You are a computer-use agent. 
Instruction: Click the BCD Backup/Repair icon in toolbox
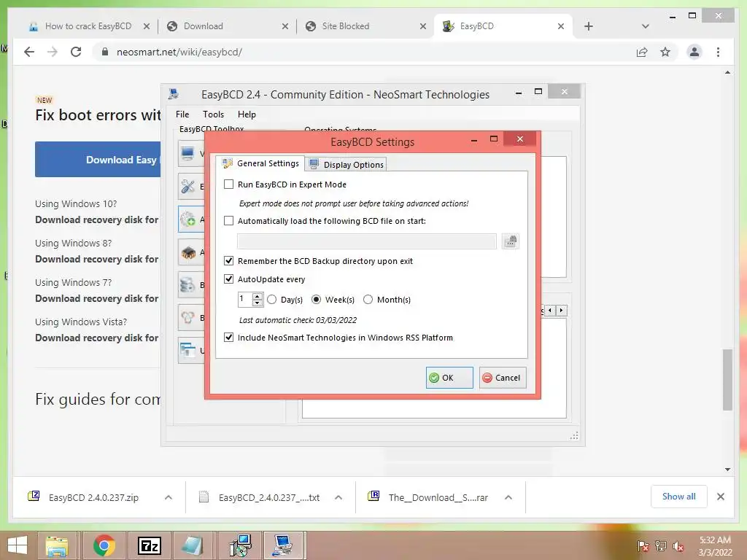tap(187, 285)
